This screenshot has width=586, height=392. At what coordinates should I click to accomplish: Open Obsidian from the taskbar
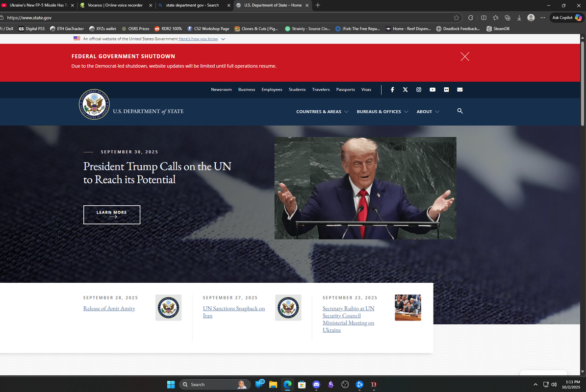click(x=331, y=385)
